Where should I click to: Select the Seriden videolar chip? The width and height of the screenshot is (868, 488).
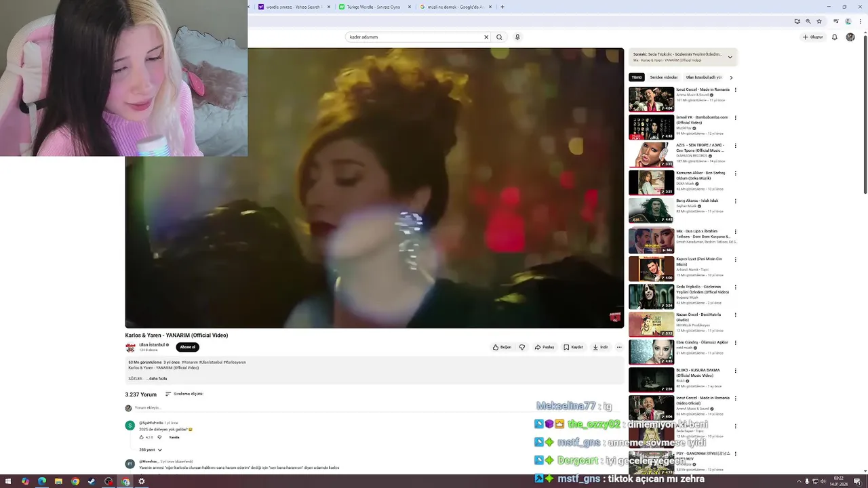pyautogui.click(x=664, y=77)
